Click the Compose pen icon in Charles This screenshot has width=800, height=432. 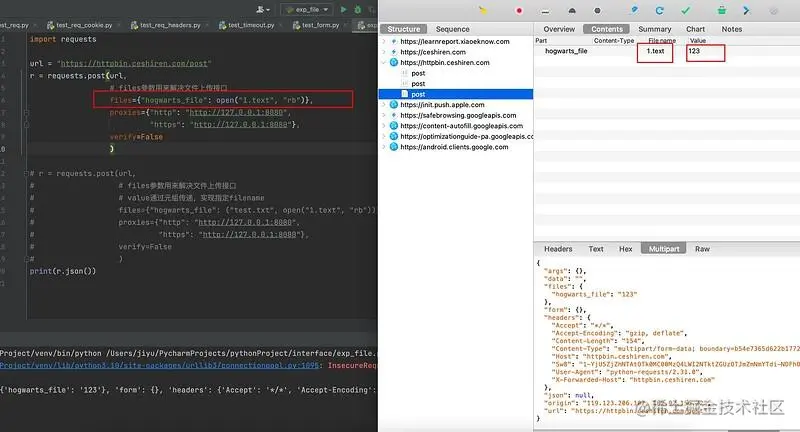634,10
